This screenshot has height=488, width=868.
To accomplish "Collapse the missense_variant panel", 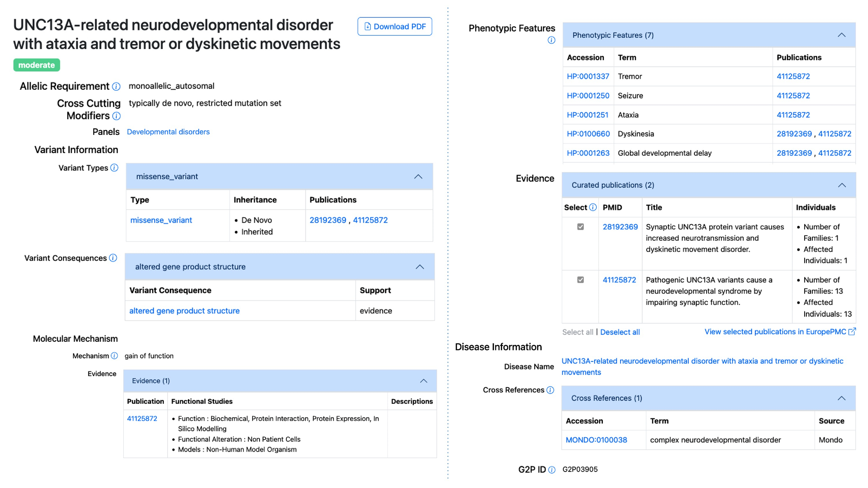I will click(418, 177).
